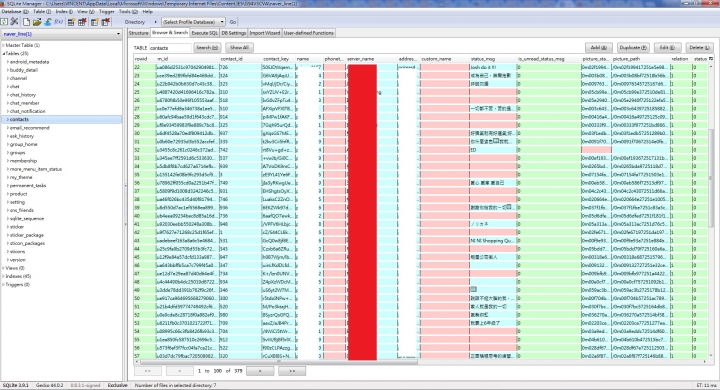Viewport: 720px width, 390px height.
Task: Open the Options tools icon with crossed wrench
Action: (x=15, y=22)
